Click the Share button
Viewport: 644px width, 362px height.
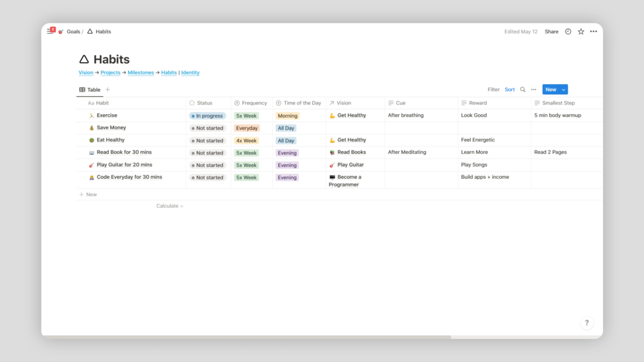[551, 31]
